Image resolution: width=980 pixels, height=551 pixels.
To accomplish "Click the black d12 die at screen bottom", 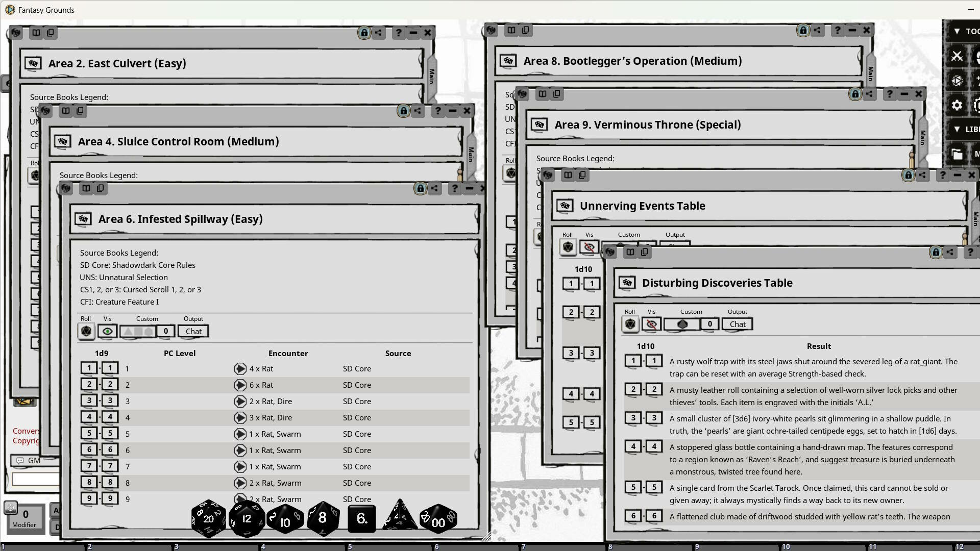I will click(x=247, y=518).
